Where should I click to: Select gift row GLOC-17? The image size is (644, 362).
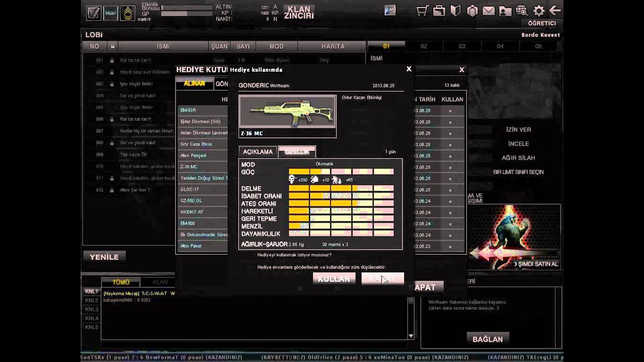pyautogui.click(x=203, y=190)
